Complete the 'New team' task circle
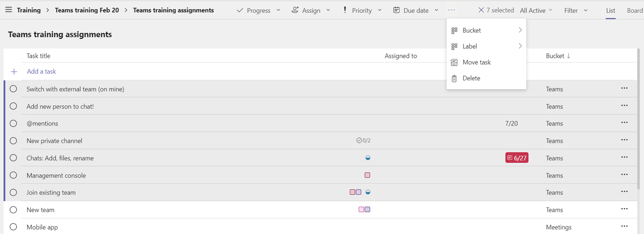This screenshot has width=644, height=234. point(13,210)
